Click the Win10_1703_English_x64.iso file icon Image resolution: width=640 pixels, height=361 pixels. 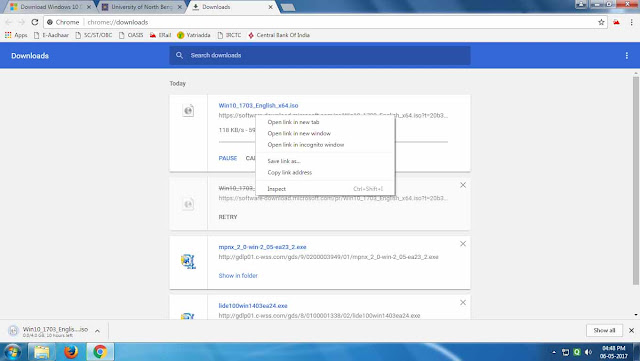(188, 110)
